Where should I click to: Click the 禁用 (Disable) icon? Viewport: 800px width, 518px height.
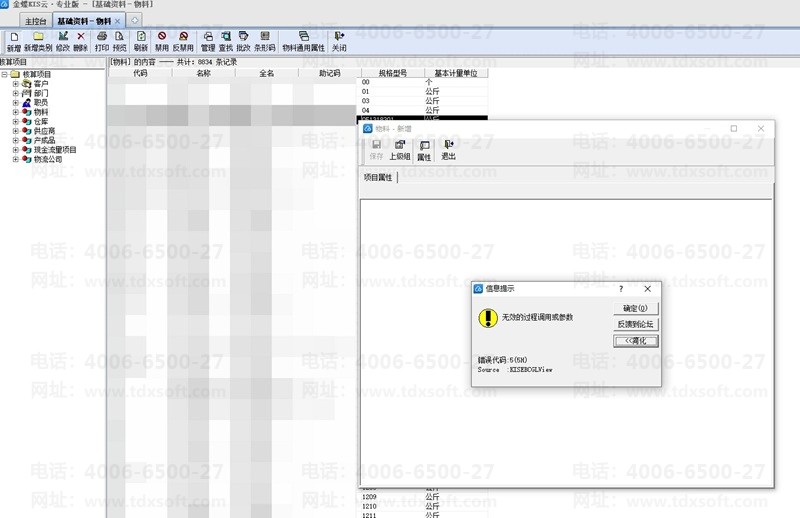click(x=162, y=36)
